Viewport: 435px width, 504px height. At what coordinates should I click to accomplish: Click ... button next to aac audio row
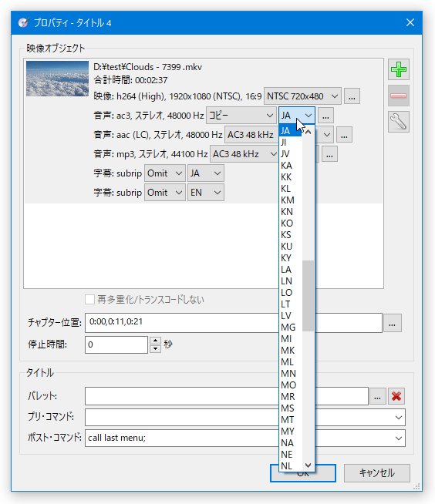(x=344, y=135)
